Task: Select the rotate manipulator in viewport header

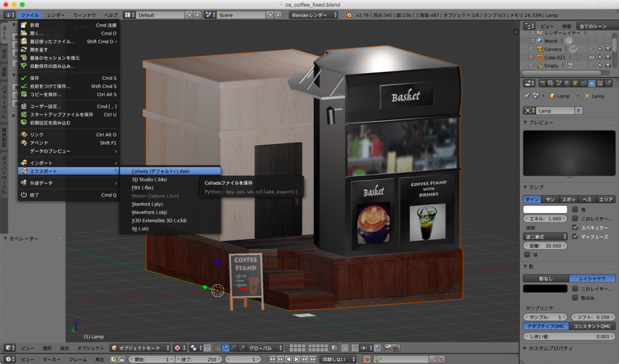Action: 233,347
